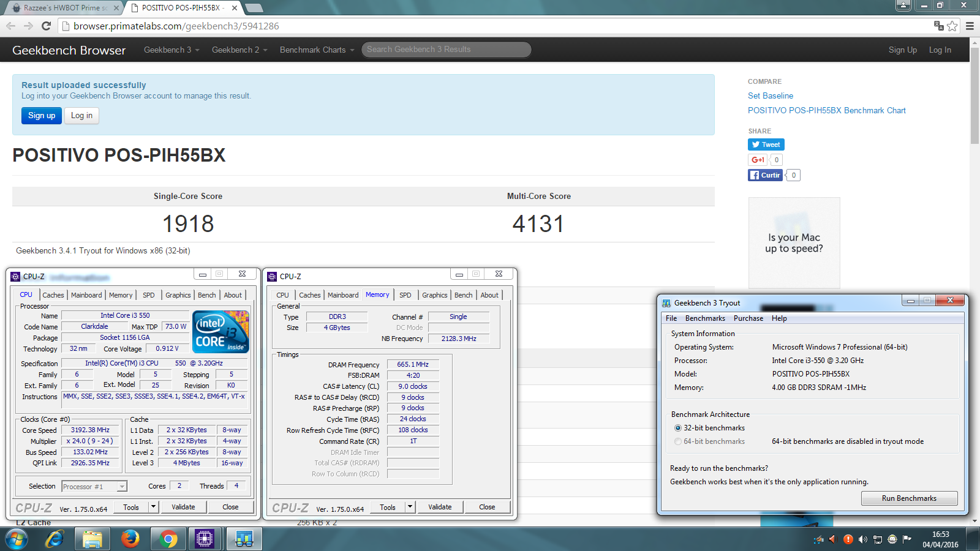Go back with the browser back arrow
The height and width of the screenshot is (551, 980).
(x=10, y=26)
